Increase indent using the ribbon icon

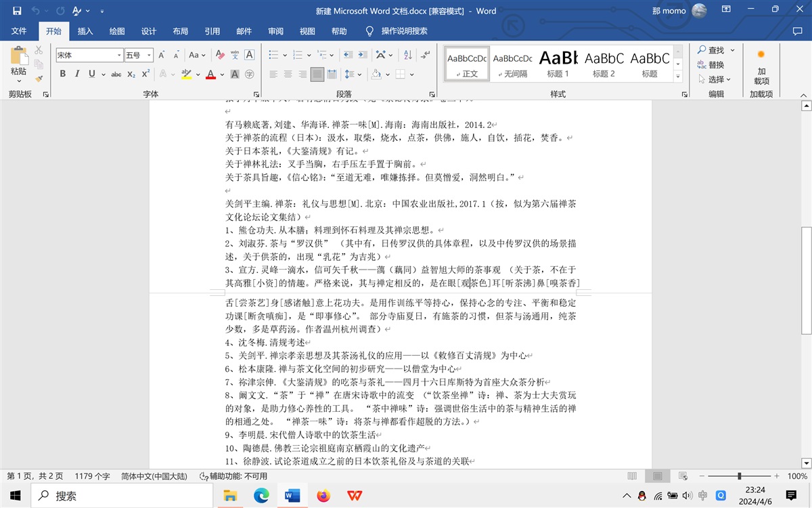coord(363,55)
